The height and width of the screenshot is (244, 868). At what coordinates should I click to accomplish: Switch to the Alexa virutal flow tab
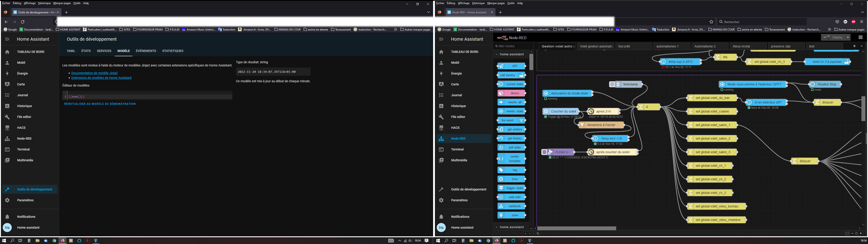point(748,46)
